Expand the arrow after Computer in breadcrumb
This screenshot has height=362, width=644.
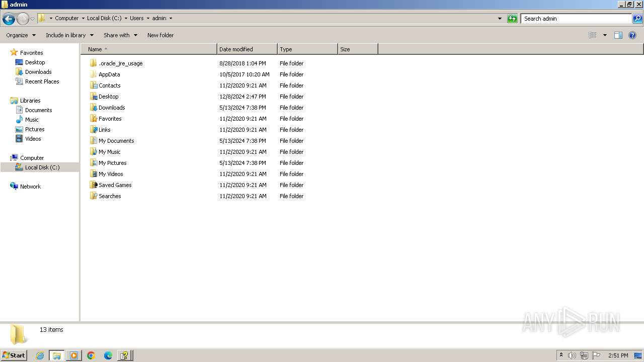pos(83,19)
